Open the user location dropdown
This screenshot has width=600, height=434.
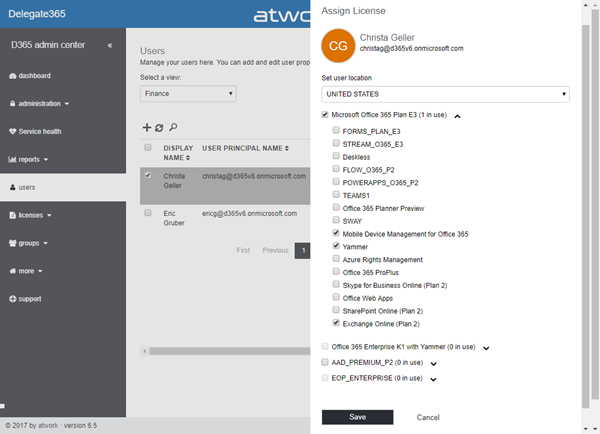[x=445, y=94]
